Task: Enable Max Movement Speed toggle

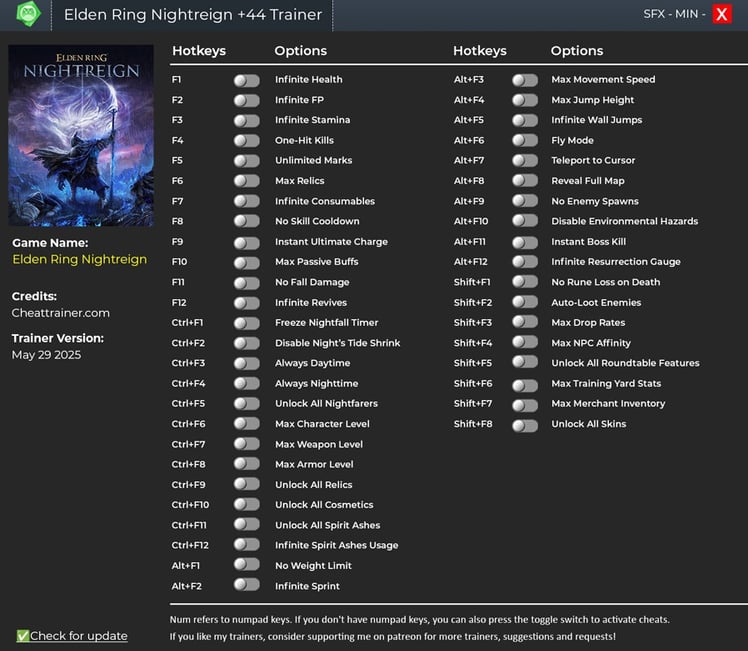Action: 525,80
